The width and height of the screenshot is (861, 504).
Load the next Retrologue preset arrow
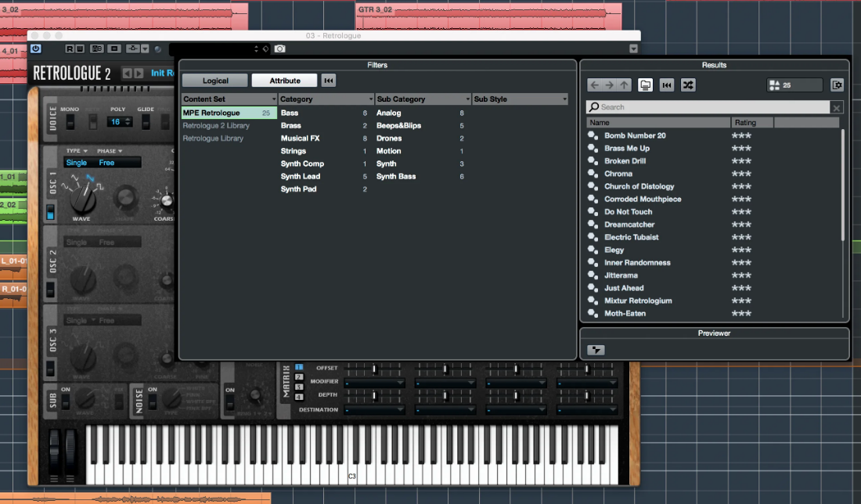[139, 73]
